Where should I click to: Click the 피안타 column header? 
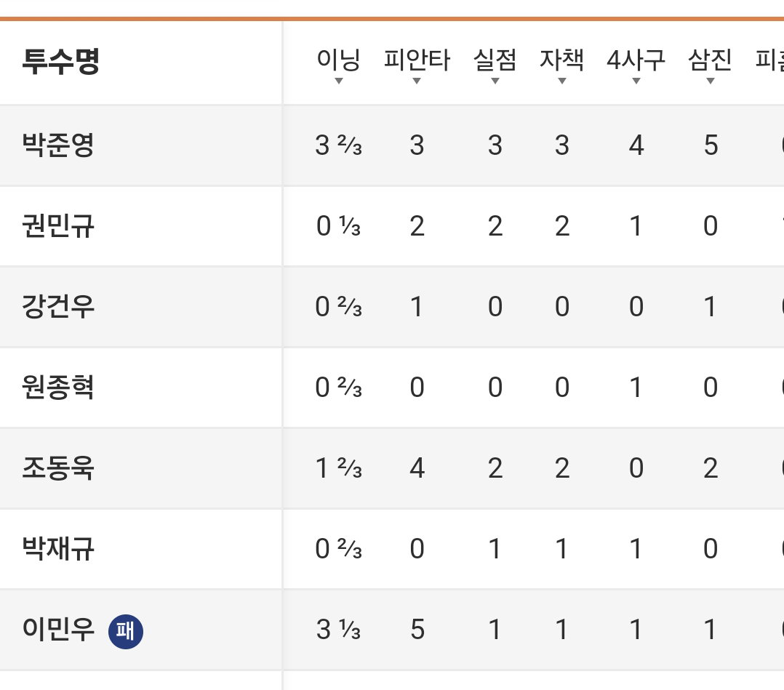pyautogui.click(x=417, y=60)
